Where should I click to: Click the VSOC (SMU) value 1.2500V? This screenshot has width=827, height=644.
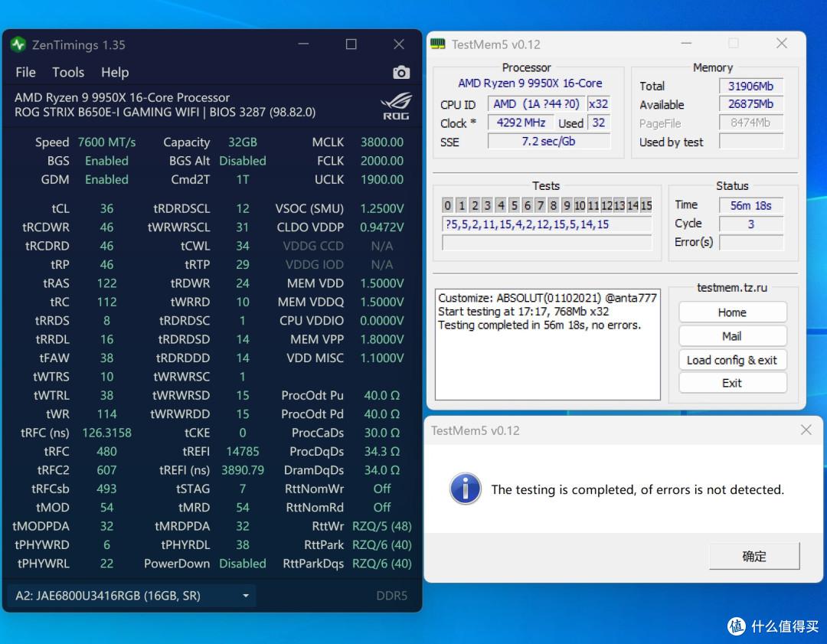tap(382, 208)
